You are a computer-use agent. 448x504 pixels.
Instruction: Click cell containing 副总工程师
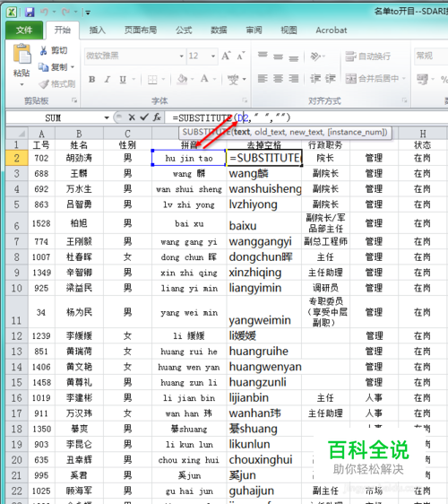click(325, 241)
